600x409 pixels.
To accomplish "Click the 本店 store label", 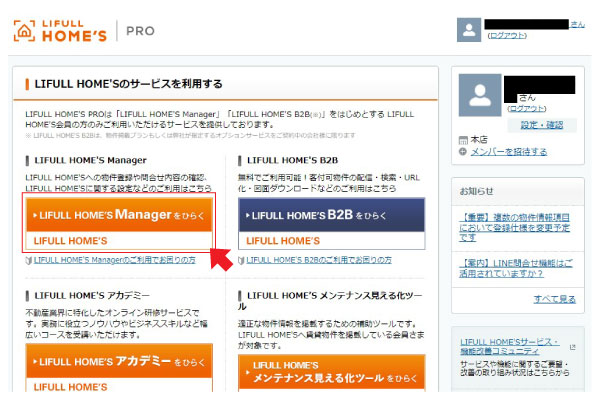I will (x=479, y=140).
